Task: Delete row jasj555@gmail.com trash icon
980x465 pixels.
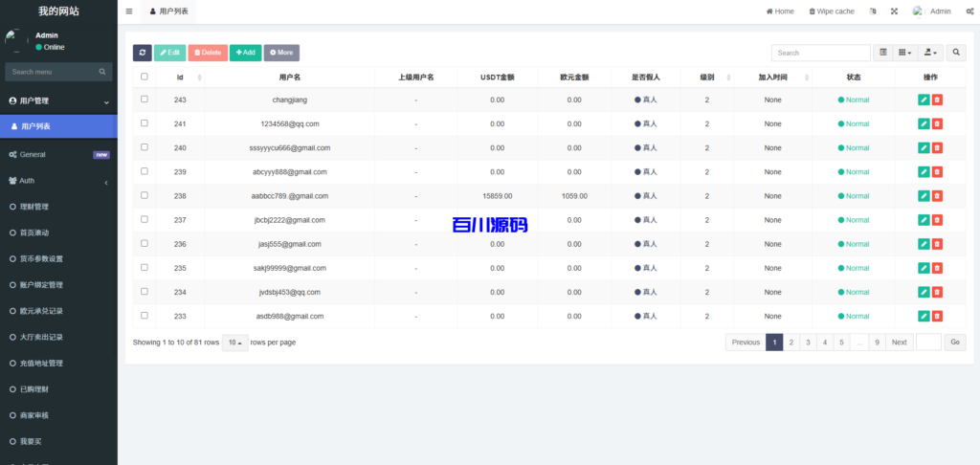Action: click(x=937, y=244)
